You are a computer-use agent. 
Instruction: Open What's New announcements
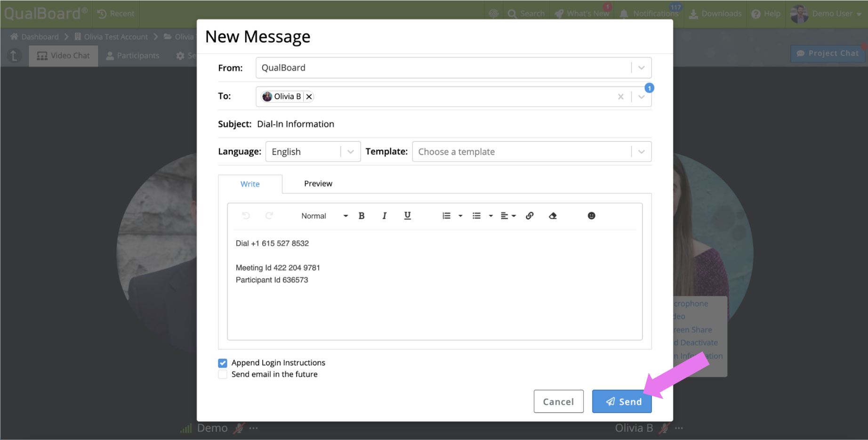(582, 14)
